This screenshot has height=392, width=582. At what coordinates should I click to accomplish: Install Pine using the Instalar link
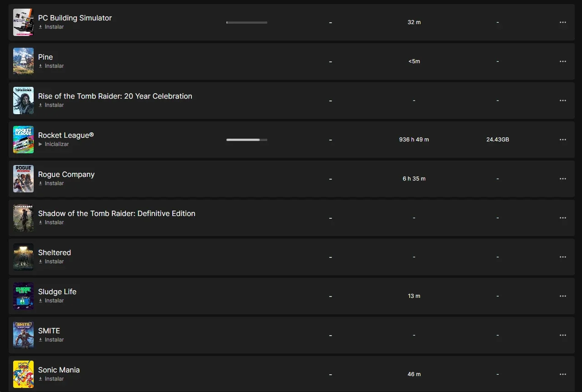[x=51, y=66]
